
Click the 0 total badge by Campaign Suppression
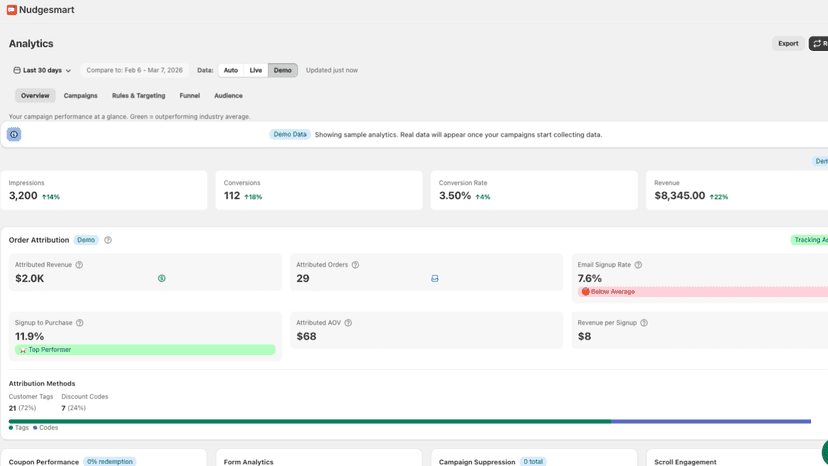533,462
